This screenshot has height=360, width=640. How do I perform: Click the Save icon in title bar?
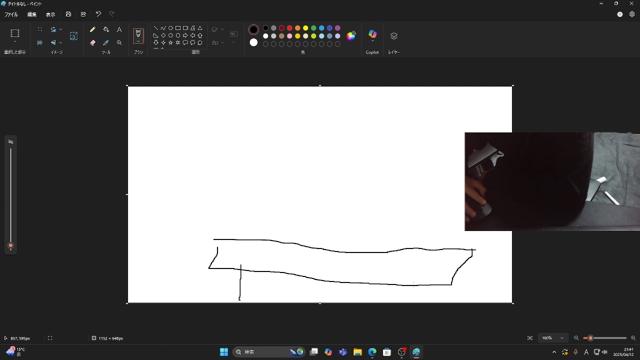coord(68,14)
